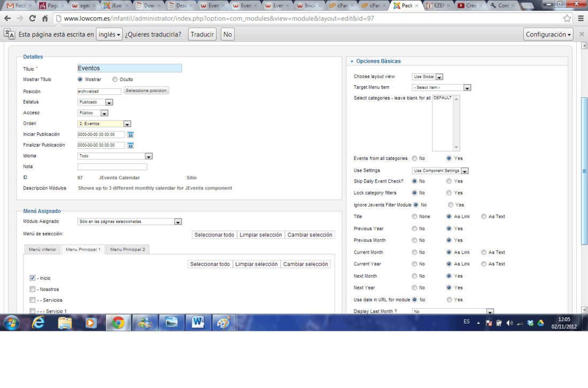Open the Action Center flag icon
Image resolution: width=588 pixels, height=388 pixels.
[489, 323]
